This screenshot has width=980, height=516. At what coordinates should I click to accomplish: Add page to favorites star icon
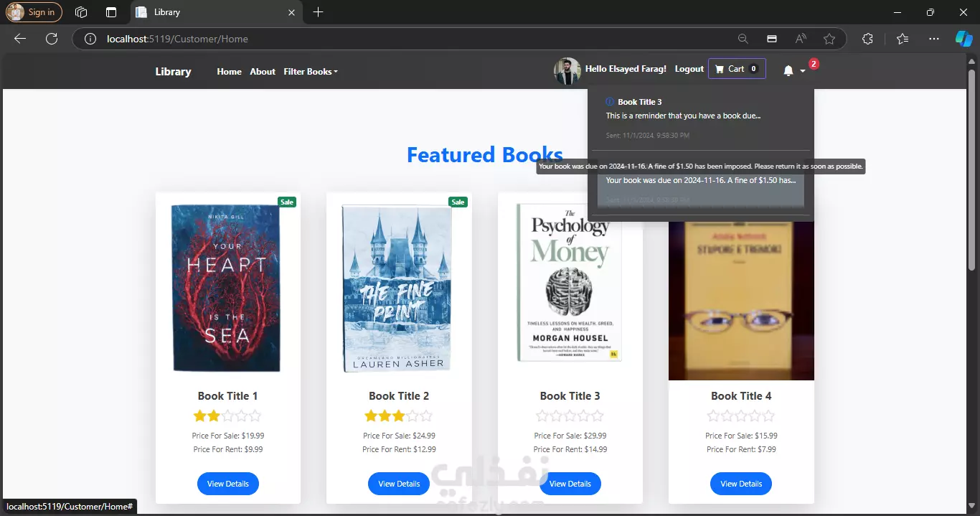click(x=829, y=39)
